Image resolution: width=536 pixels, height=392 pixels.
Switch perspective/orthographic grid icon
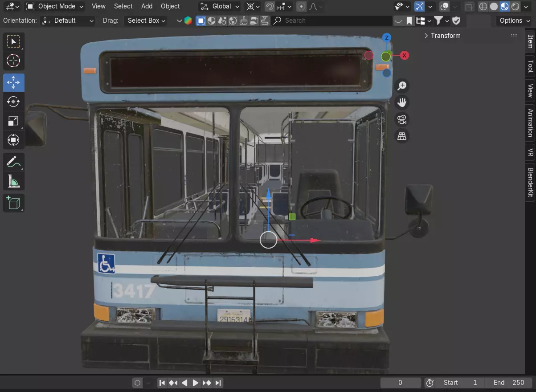[x=402, y=136]
